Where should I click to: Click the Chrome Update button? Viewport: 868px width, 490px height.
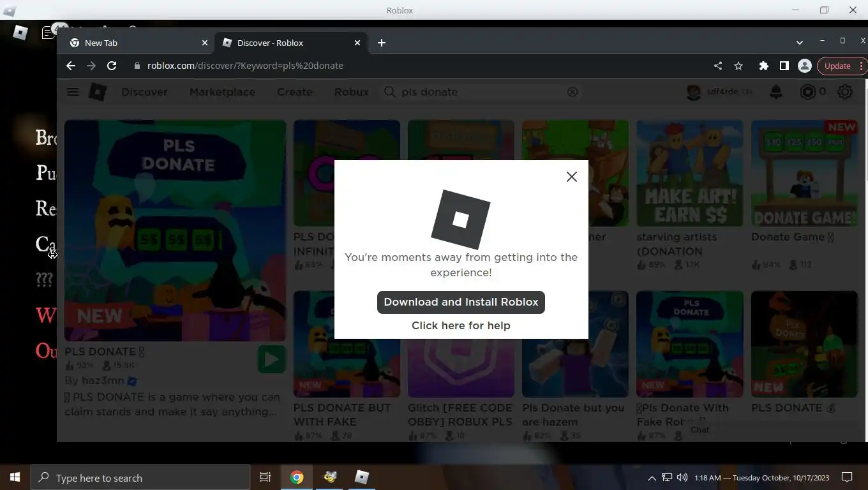pyautogui.click(x=841, y=66)
